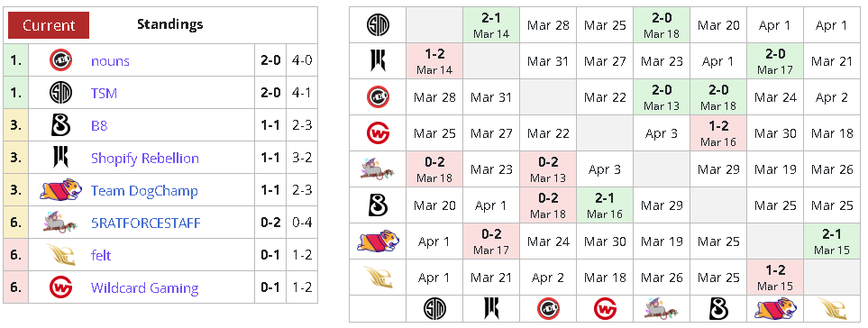Click the Team DogChamp corgi logo in the standings
This screenshot has width=868, height=328.
click(x=60, y=190)
